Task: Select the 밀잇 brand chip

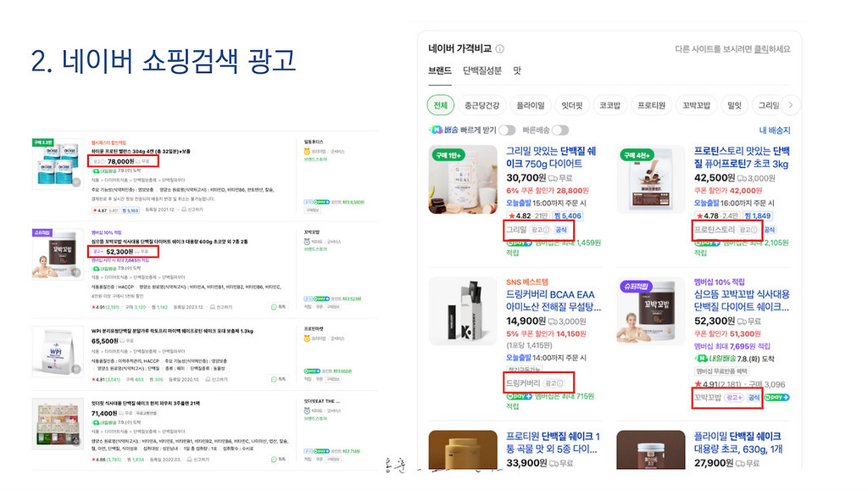Action: click(734, 105)
